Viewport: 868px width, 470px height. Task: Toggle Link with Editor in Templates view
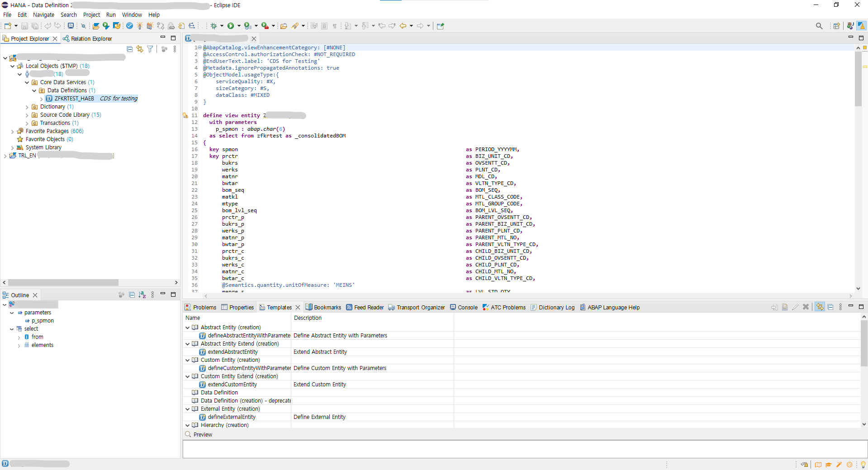tap(820, 307)
